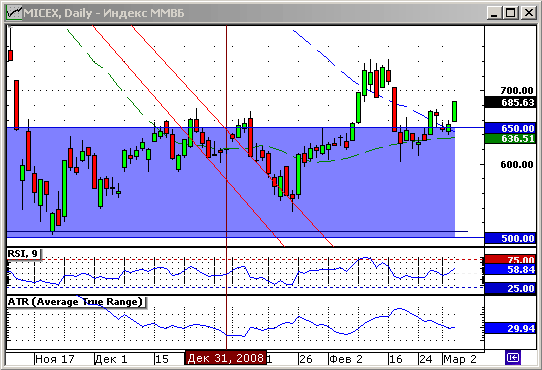Close the MICEX chart window

[529, 13]
